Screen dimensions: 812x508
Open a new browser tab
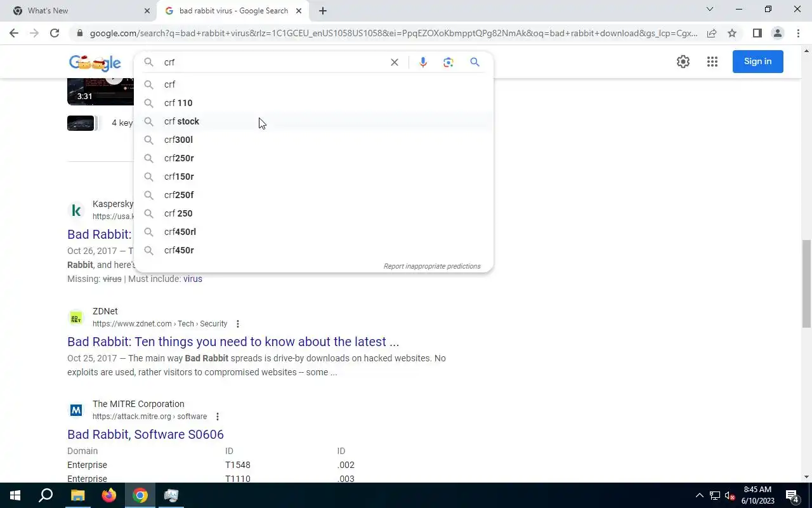[x=323, y=11]
